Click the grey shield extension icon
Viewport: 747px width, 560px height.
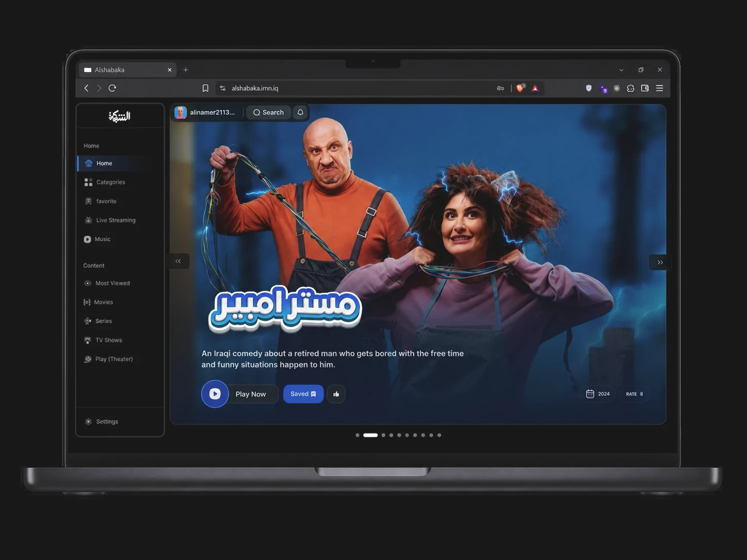(x=589, y=88)
